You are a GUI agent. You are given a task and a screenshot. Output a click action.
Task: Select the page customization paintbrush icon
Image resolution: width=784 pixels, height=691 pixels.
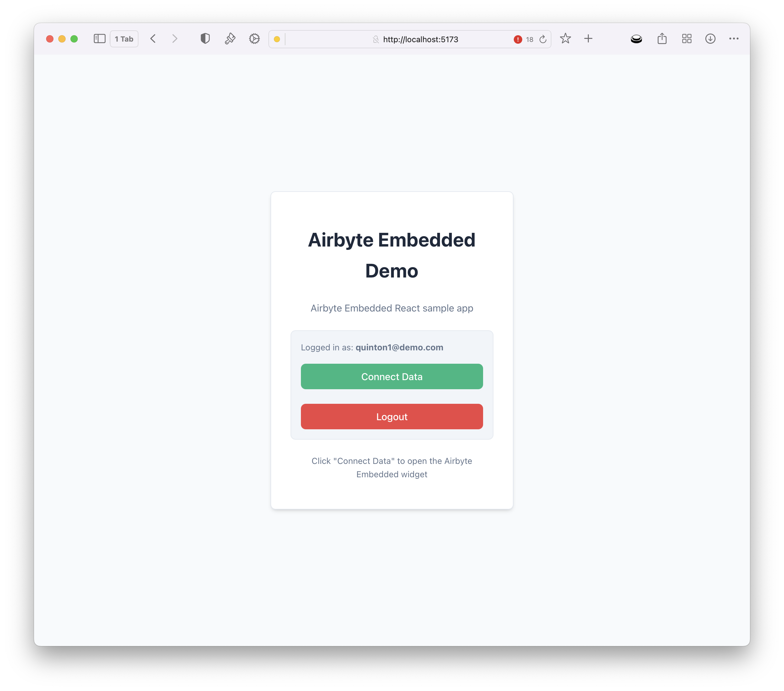[230, 38]
